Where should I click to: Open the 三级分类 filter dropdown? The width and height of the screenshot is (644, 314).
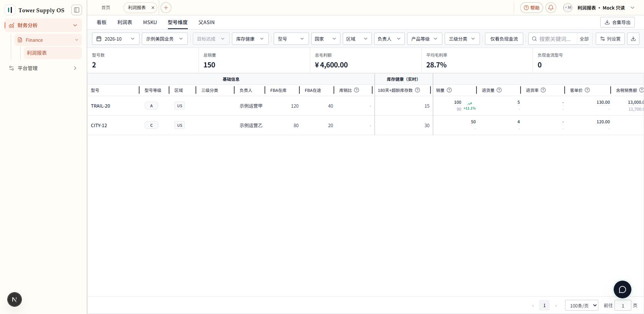click(462, 39)
